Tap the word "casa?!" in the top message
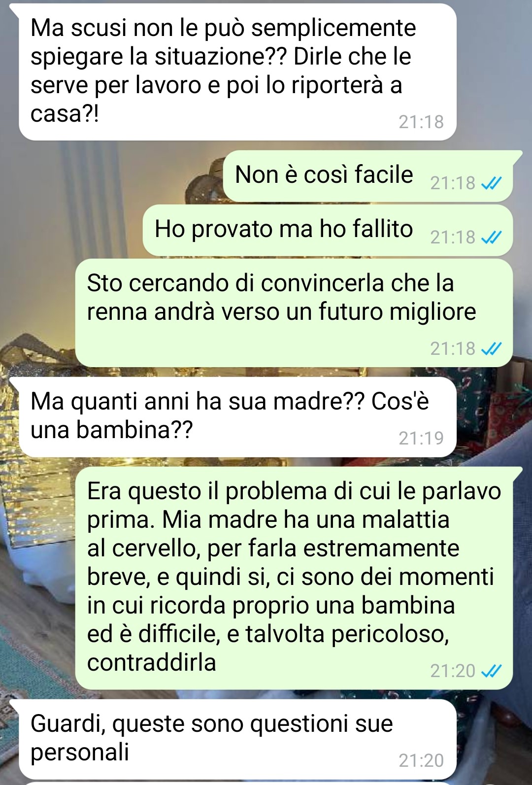 [65, 114]
